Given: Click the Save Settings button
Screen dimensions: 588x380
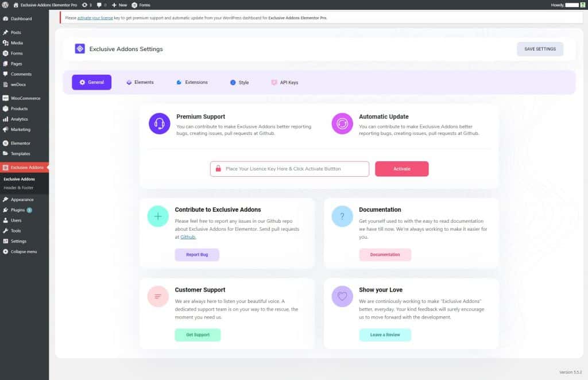Looking at the screenshot, I should (x=540, y=49).
